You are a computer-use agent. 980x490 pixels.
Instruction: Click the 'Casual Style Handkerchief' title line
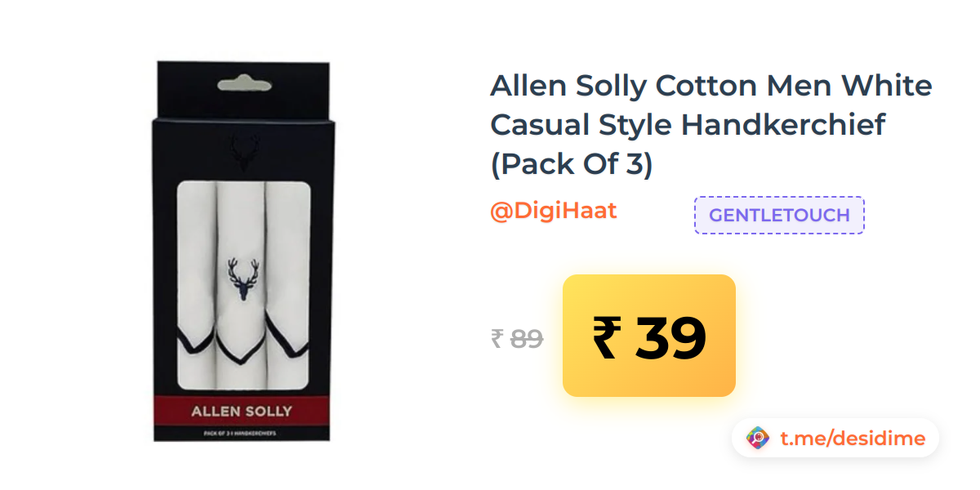click(688, 126)
